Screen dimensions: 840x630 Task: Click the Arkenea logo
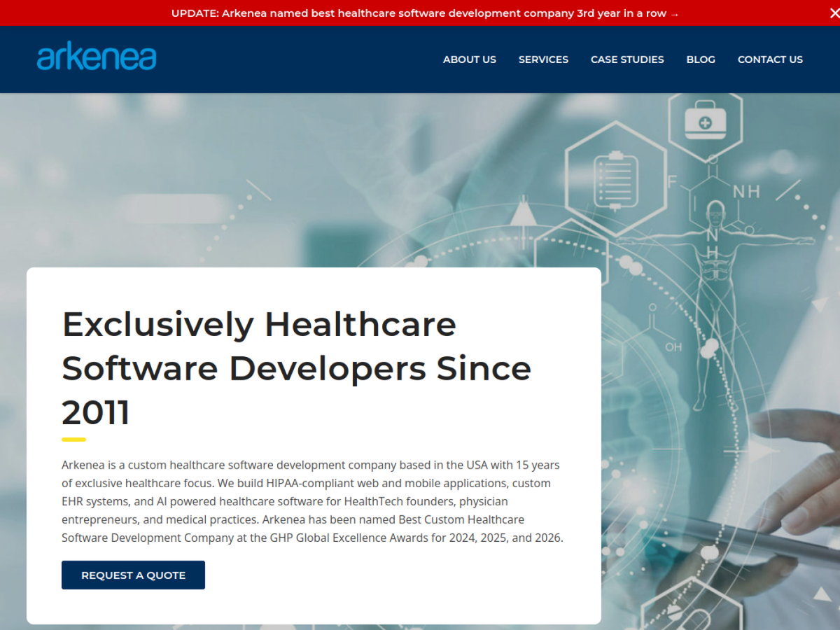click(x=97, y=57)
